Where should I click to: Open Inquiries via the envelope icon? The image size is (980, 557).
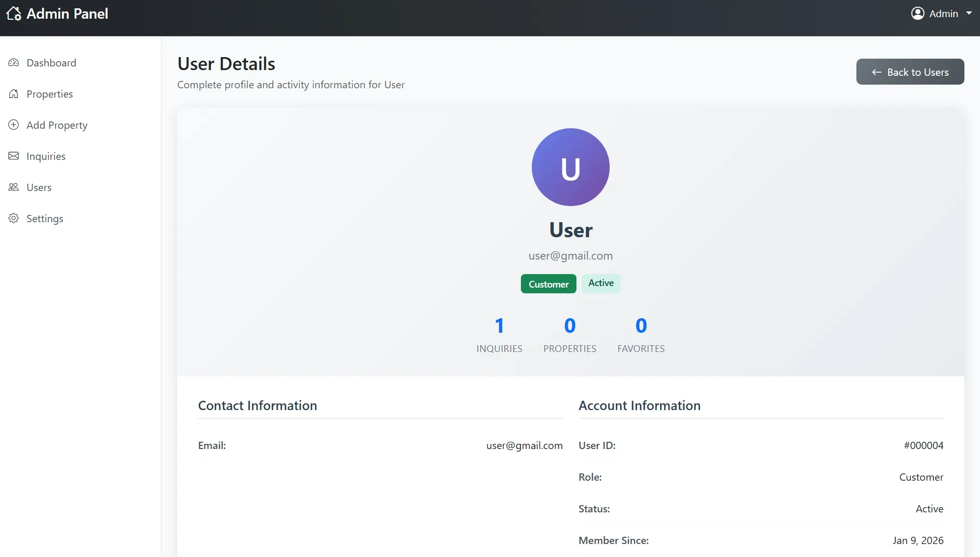coord(14,156)
